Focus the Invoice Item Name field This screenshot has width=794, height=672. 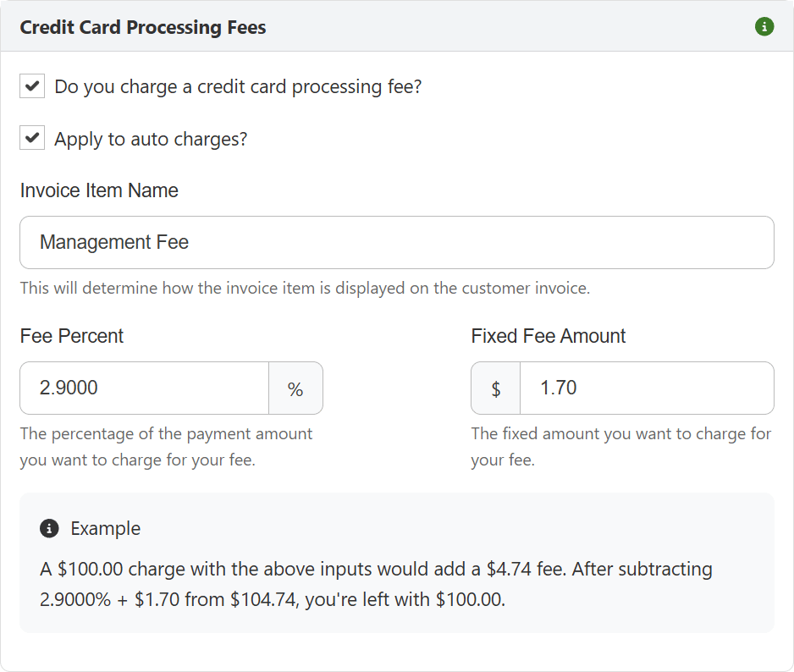click(397, 243)
